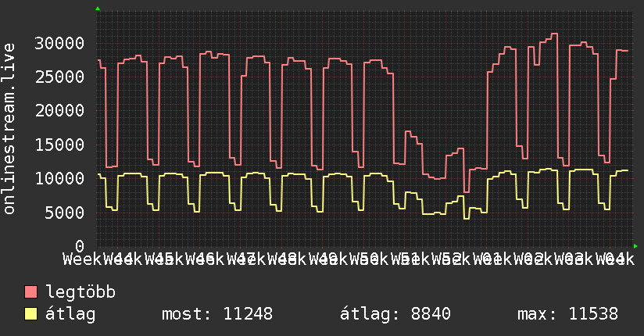Click the 'most: 11248' value
The image size is (644, 336).
(x=217, y=314)
